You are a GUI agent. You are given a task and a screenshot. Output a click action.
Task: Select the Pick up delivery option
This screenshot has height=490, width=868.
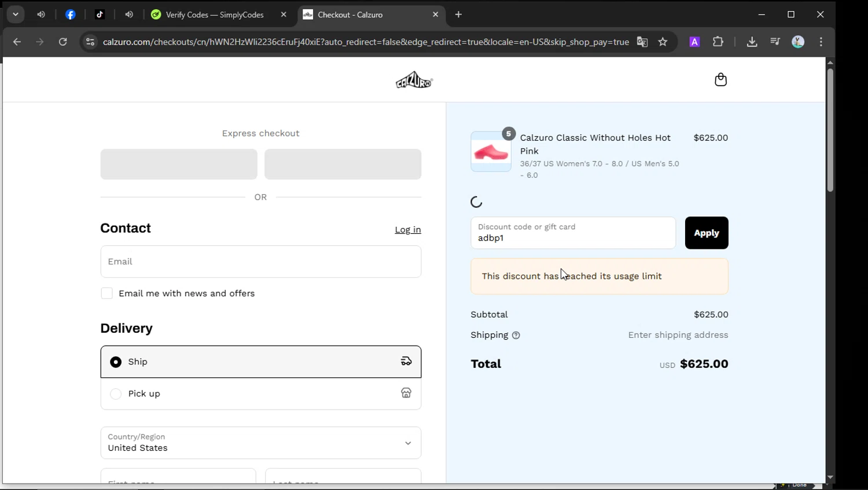coord(261,393)
